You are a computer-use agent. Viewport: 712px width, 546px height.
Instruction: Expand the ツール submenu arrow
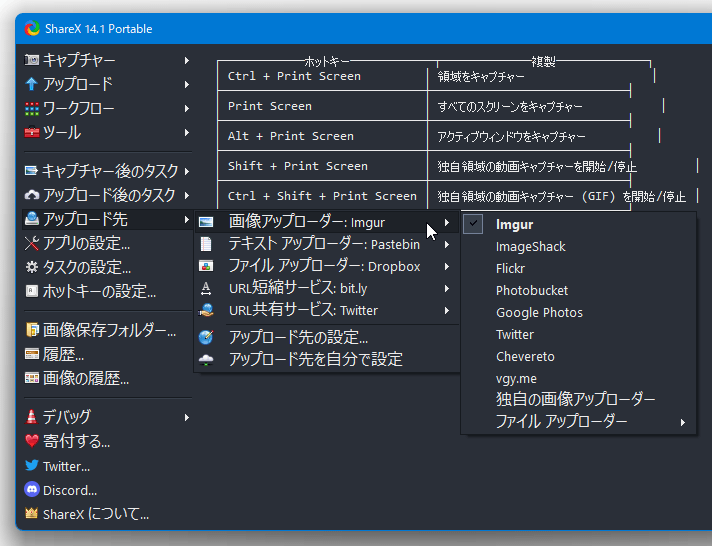(x=187, y=133)
